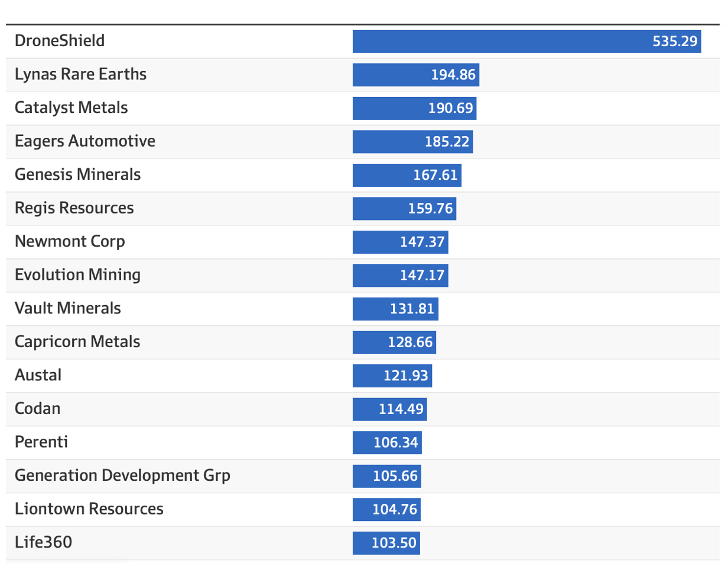Image resolution: width=728 pixels, height=563 pixels.
Task: Click the Lynas Rare Earths label
Action: click(x=80, y=75)
